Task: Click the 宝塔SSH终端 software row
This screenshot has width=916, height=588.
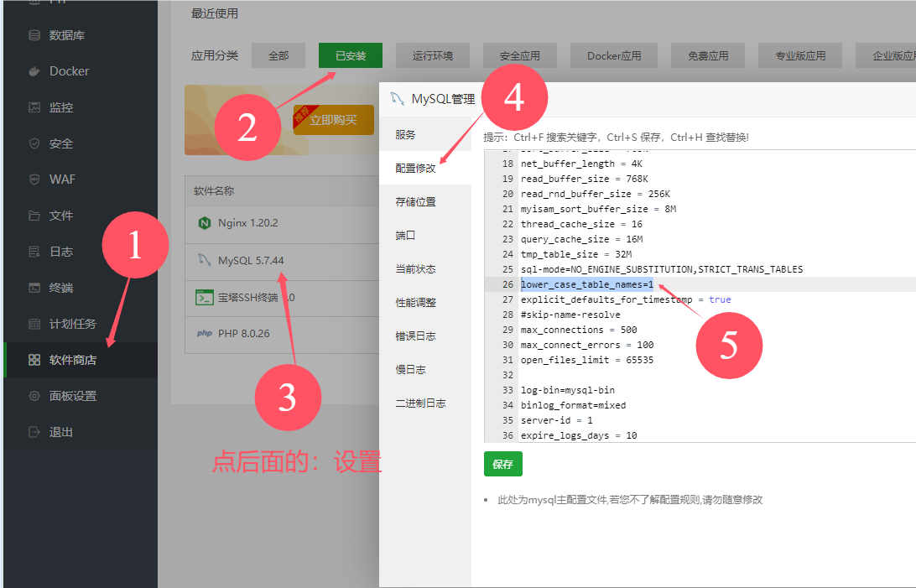Action: click(282, 299)
